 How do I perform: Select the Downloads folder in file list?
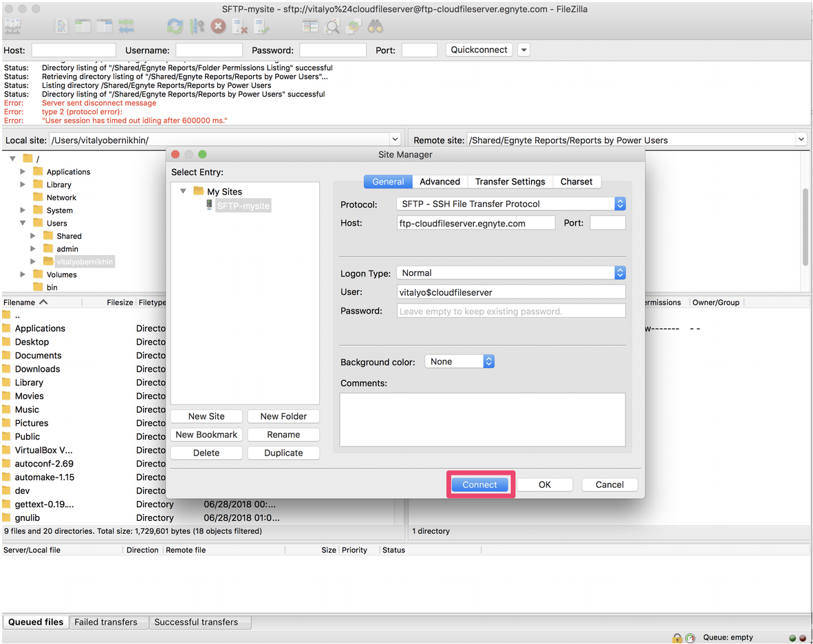click(x=37, y=369)
